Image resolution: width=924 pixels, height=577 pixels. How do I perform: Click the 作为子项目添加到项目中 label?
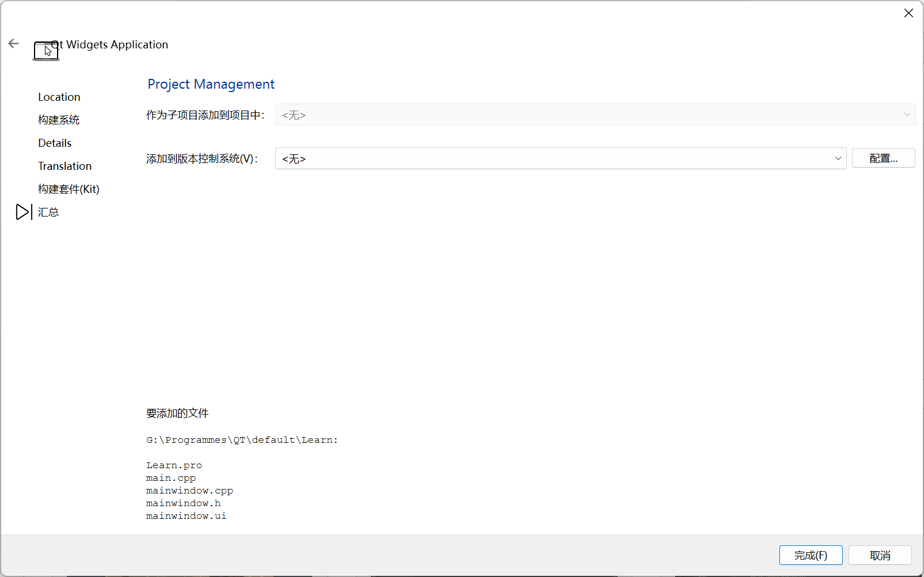tap(205, 115)
